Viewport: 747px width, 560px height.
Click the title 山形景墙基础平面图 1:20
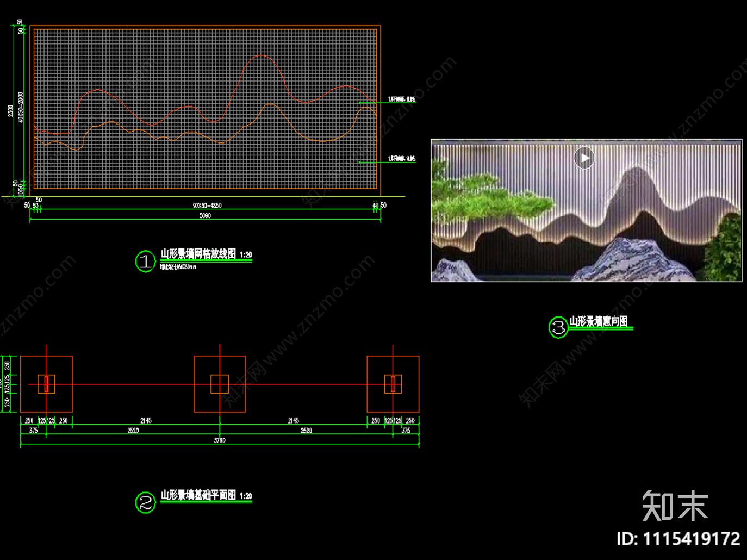pyautogui.click(x=206, y=495)
